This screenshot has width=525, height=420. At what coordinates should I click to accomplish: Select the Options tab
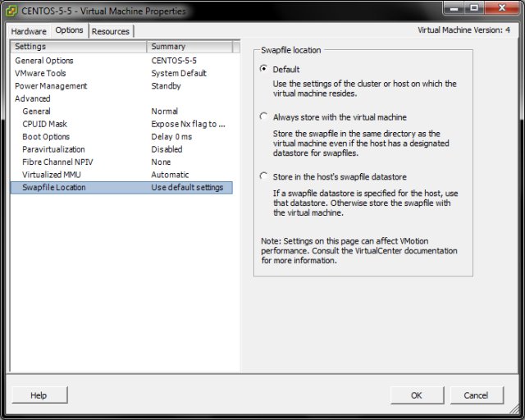(x=69, y=30)
